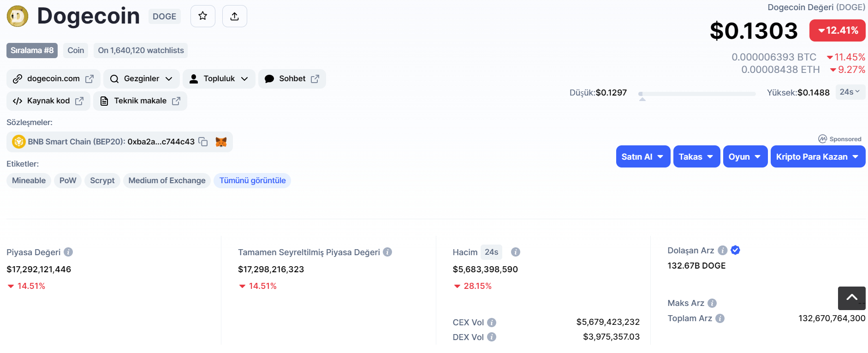Select the Mineable tag
868x353 pixels.
point(29,180)
